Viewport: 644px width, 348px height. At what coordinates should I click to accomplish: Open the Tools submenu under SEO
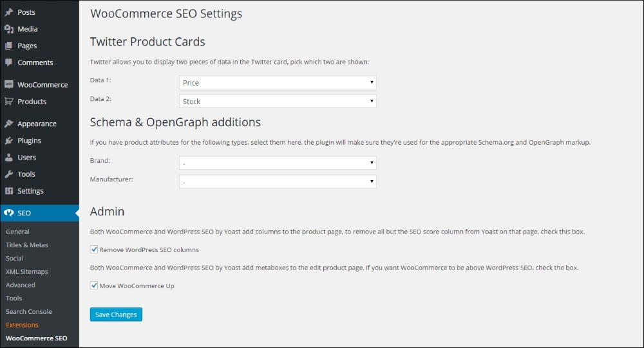point(14,298)
